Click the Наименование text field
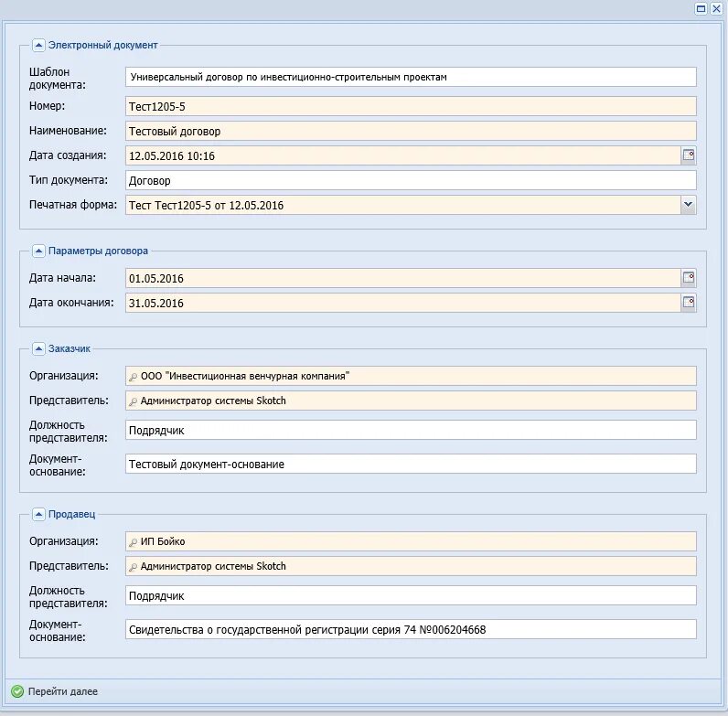This screenshot has height=716, width=728. 410,132
